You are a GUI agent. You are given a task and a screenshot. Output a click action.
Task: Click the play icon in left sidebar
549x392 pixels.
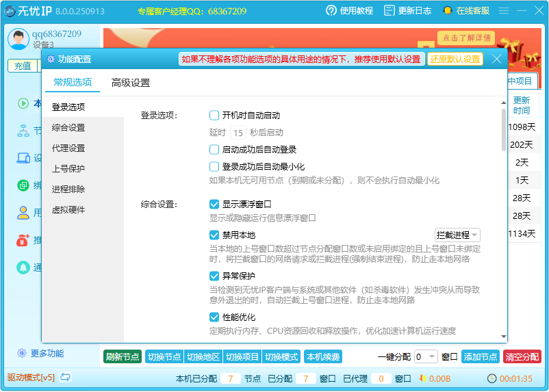click(23, 103)
